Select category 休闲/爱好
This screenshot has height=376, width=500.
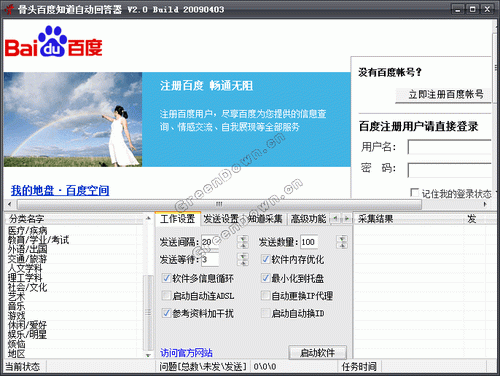coord(28,325)
